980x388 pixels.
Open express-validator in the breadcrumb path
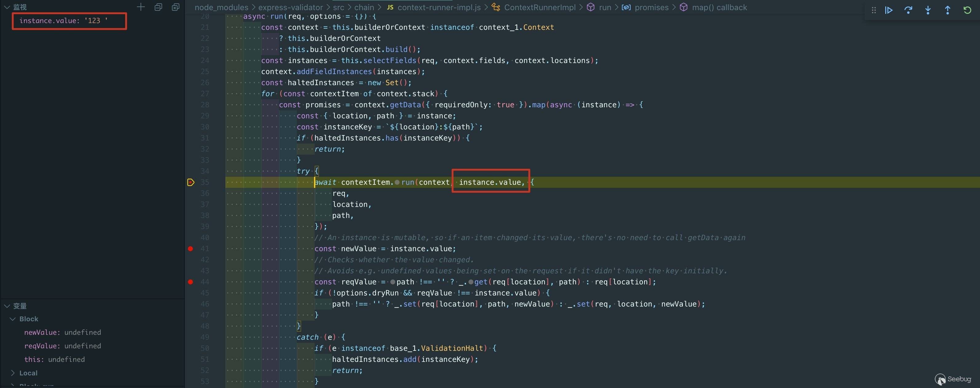point(290,8)
